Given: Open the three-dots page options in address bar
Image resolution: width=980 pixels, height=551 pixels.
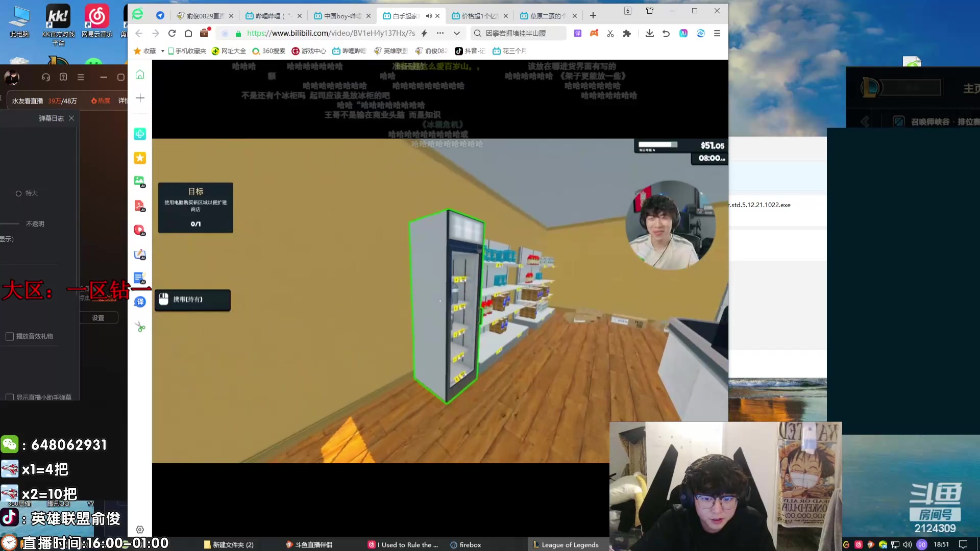Looking at the screenshot, I should [x=440, y=33].
